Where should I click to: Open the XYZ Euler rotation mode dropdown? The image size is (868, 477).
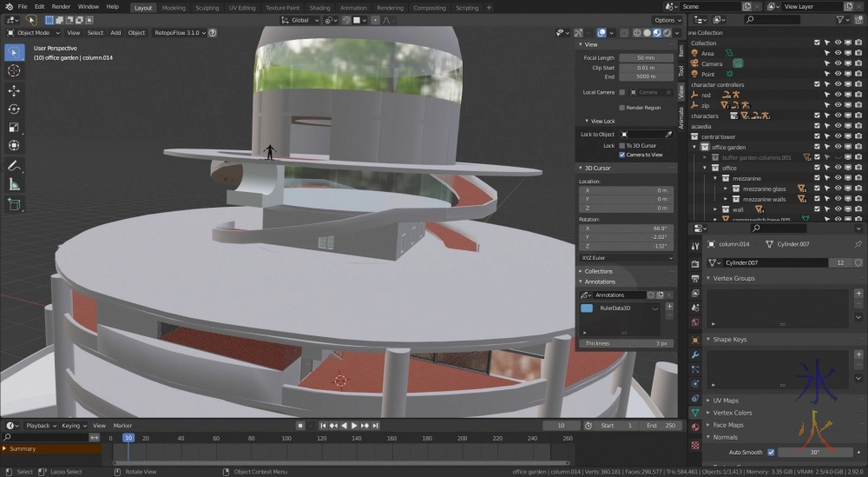626,258
